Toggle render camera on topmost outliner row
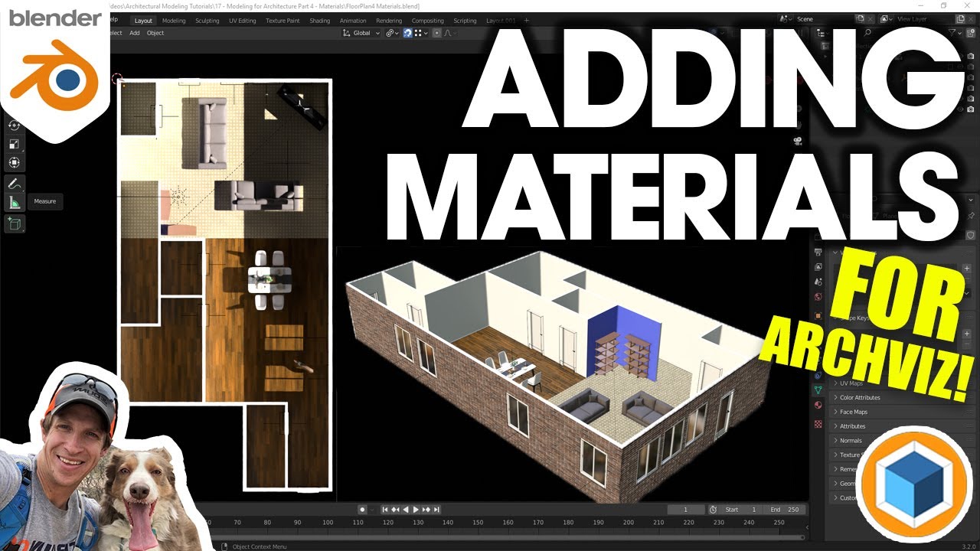Viewport: 980px width, 551px height. click(971, 56)
